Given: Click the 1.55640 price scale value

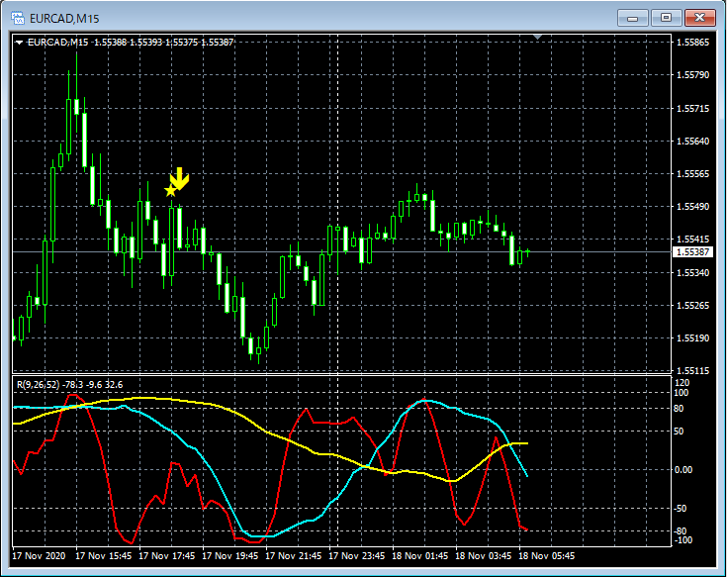Looking at the screenshot, I should point(692,141).
